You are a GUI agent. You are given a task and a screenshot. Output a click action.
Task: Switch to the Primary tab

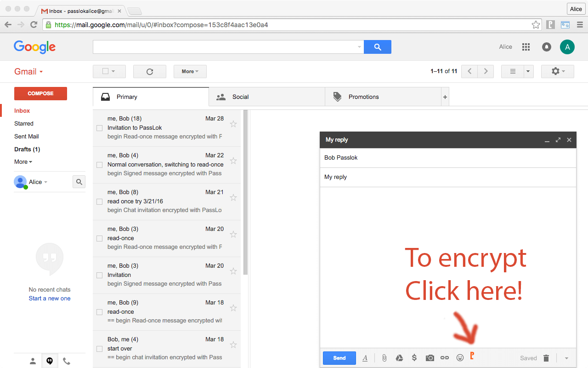151,97
